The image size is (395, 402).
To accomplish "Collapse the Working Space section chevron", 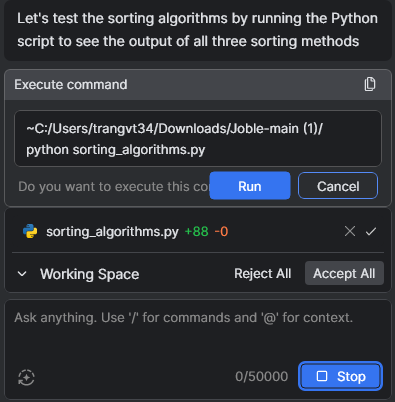I will [x=22, y=274].
